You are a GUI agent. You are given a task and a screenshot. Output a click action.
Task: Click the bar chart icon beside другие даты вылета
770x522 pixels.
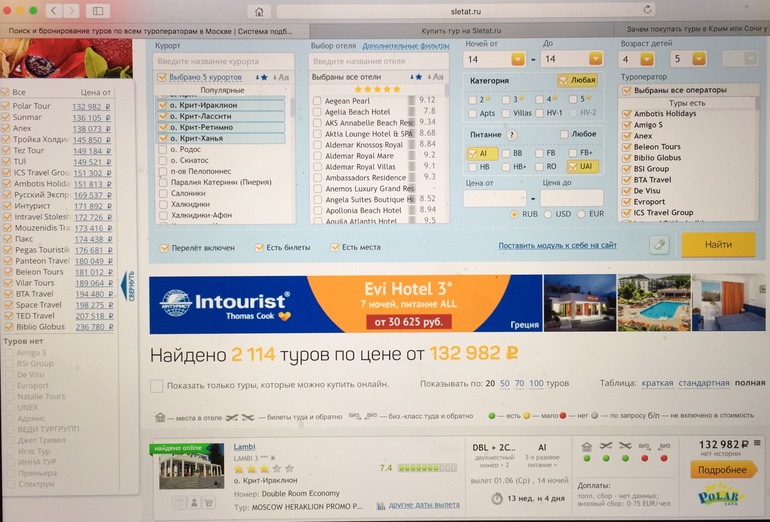pos(381,505)
